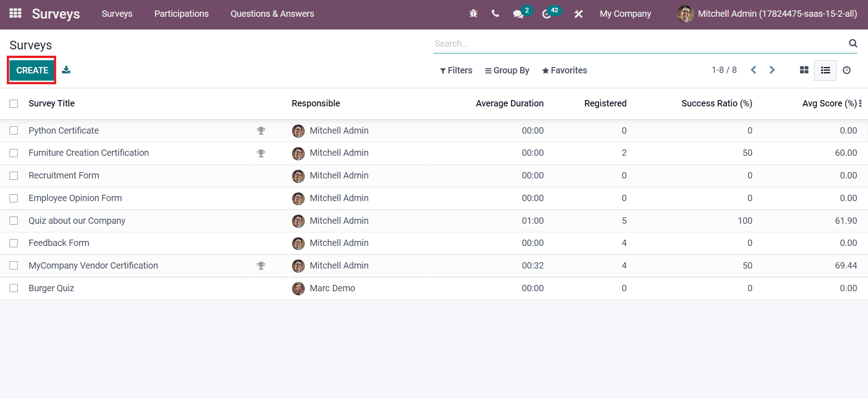Open the Burger Quiz survey
Image resolution: width=868 pixels, height=399 pixels.
pyautogui.click(x=51, y=288)
